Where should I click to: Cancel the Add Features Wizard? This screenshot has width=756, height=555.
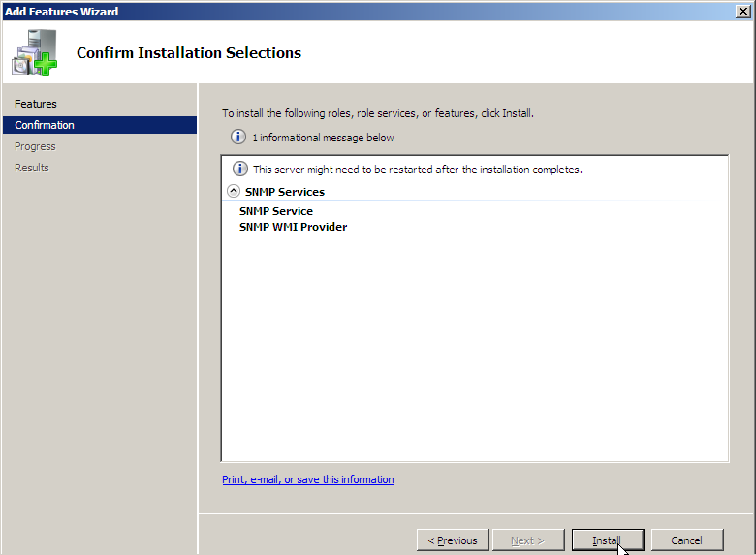pos(686,540)
